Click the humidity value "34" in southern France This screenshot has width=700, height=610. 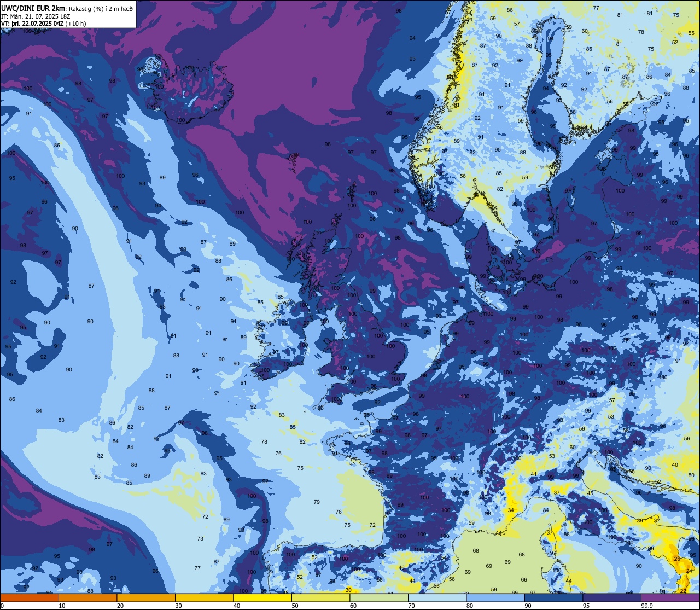tap(511, 510)
